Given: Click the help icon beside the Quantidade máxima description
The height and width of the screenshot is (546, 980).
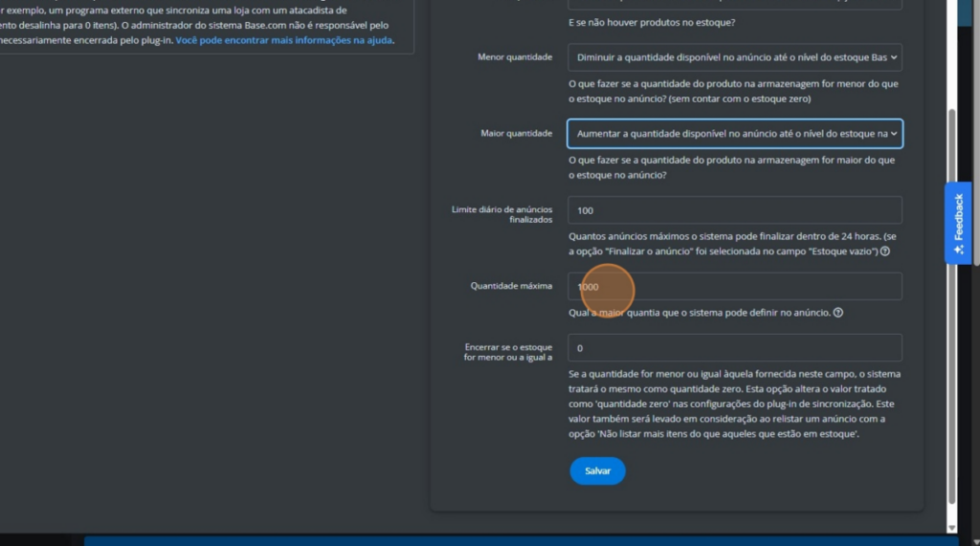Looking at the screenshot, I should [838, 313].
